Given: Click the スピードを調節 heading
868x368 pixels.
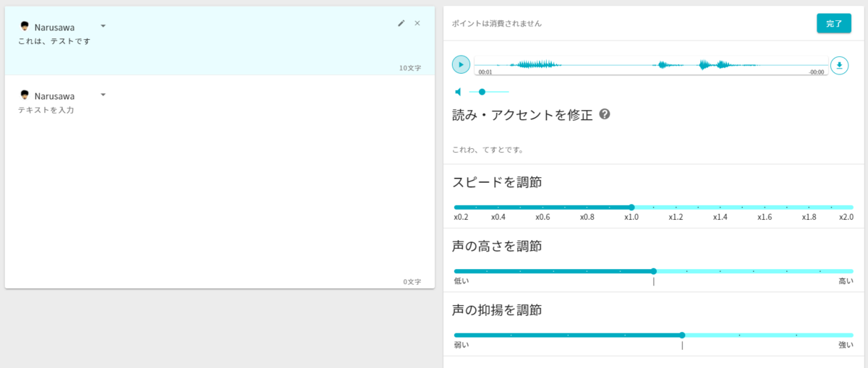Looking at the screenshot, I should (x=497, y=182).
